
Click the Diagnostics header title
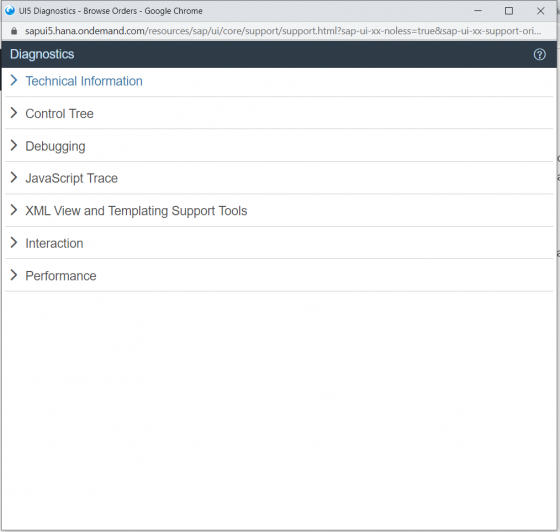pos(42,54)
